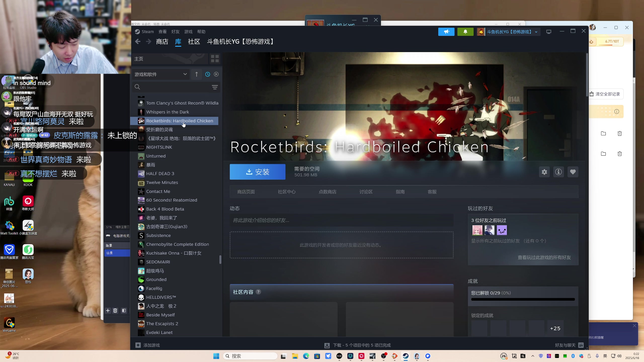This screenshot has height=362, width=644.
Task: Click the +25 locked achievements tile
Action: (555, 328)
